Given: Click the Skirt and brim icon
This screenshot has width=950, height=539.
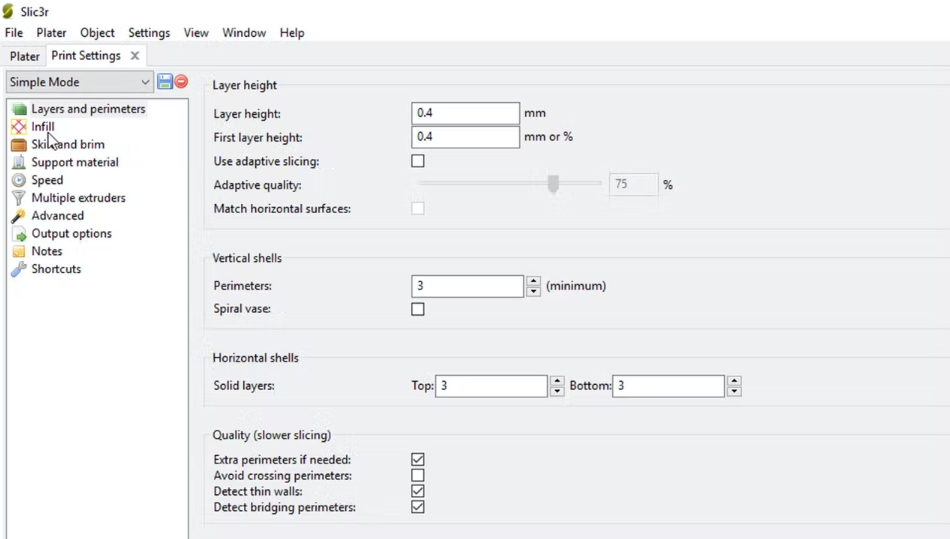Looking at the screenshot, I should click(19, 145).
